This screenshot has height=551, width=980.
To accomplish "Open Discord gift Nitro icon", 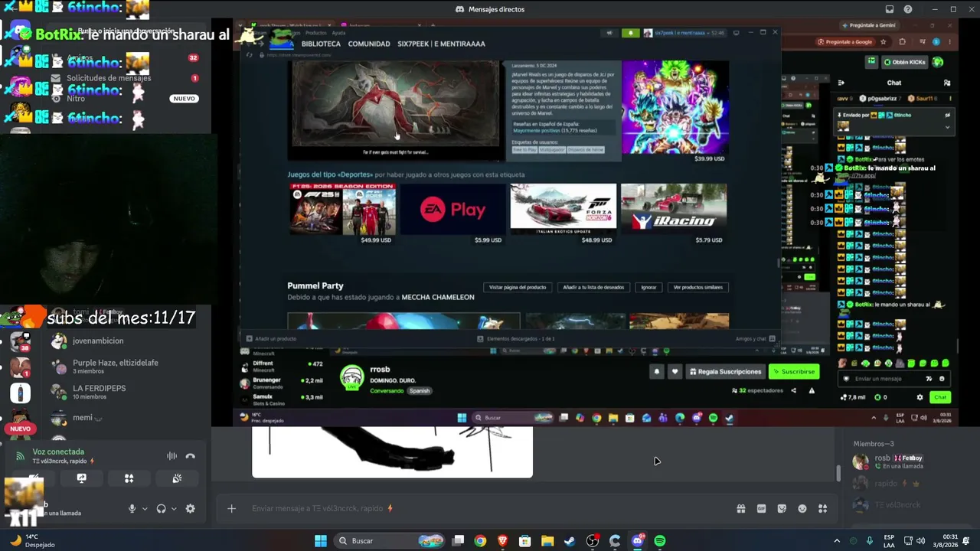I will tap(741, 508).
